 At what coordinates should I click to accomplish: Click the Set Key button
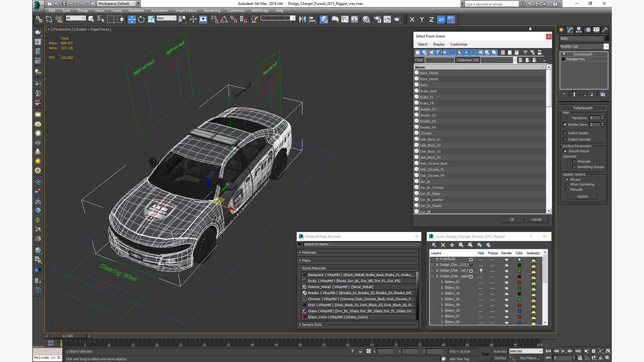pos(500,358)
